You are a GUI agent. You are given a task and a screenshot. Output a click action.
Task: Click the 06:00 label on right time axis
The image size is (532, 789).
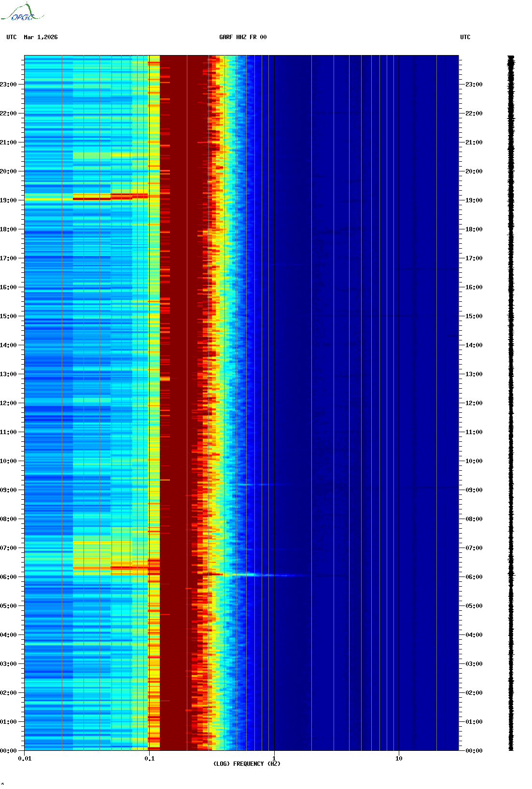pyautogui.click(x=474, y=577)
